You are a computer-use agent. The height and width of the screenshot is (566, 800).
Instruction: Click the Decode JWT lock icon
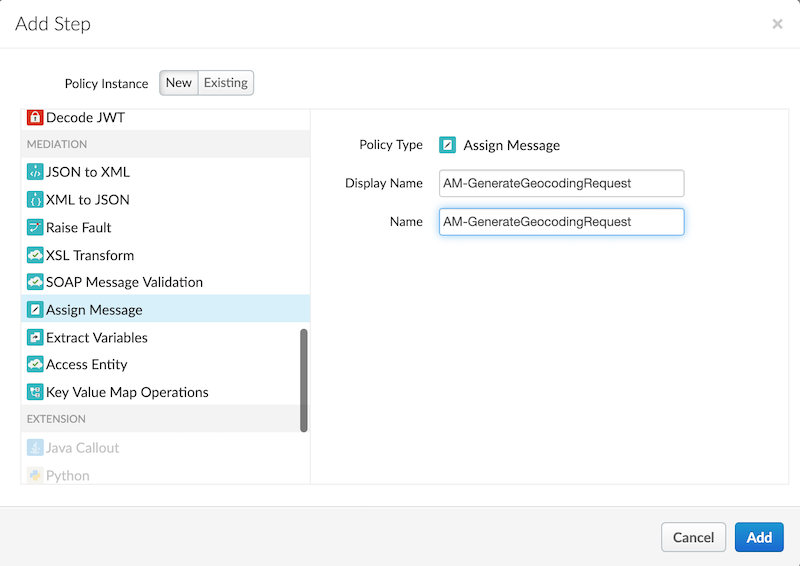pos(35,117)
